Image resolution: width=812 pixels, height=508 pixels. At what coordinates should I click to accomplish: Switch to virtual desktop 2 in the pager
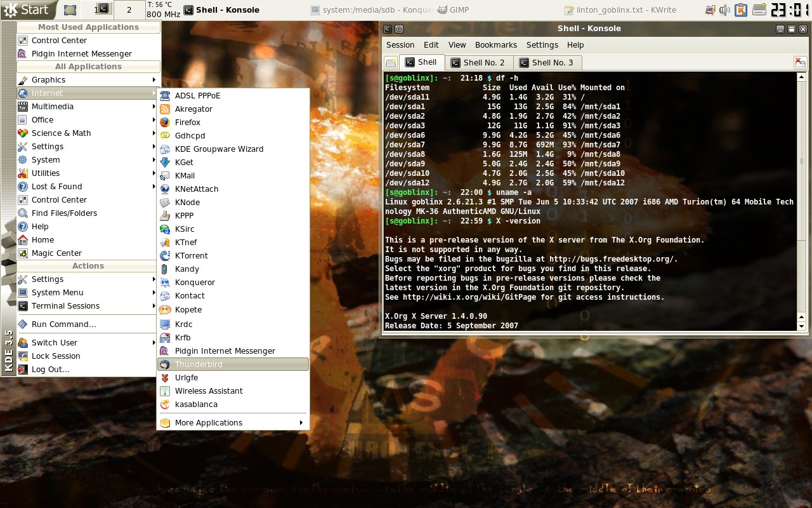click(x=129, y=10)
